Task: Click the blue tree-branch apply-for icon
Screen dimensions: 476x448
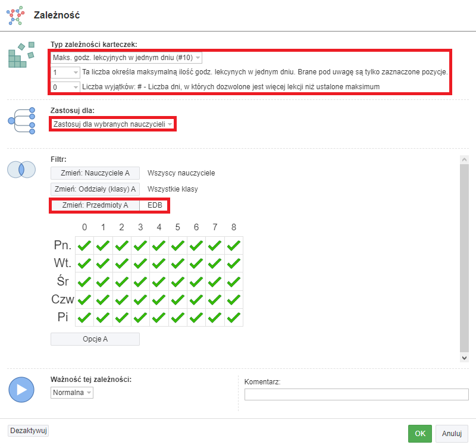Action: coord(21,121)
